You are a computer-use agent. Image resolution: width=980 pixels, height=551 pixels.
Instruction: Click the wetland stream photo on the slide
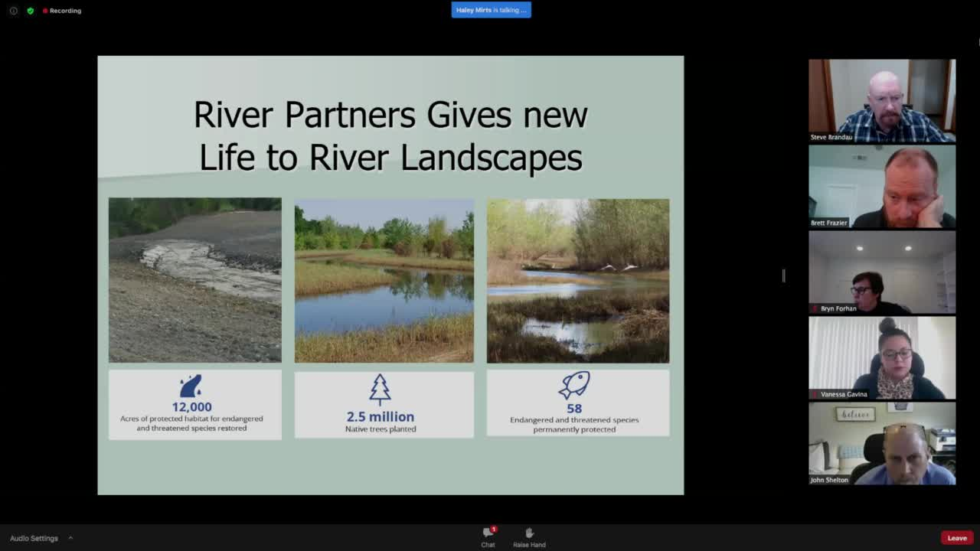coord(578,280)
